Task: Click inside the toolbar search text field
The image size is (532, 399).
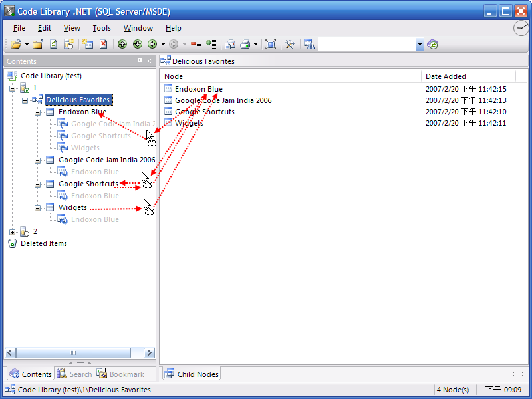Action: tap(367, 44)
